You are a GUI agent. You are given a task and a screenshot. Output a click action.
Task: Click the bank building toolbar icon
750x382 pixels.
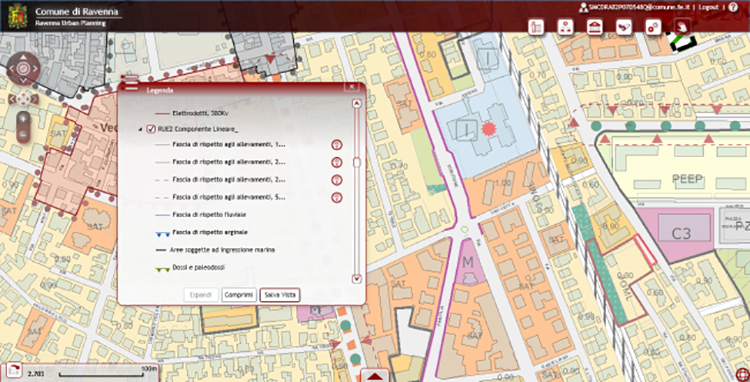(595, 27)
